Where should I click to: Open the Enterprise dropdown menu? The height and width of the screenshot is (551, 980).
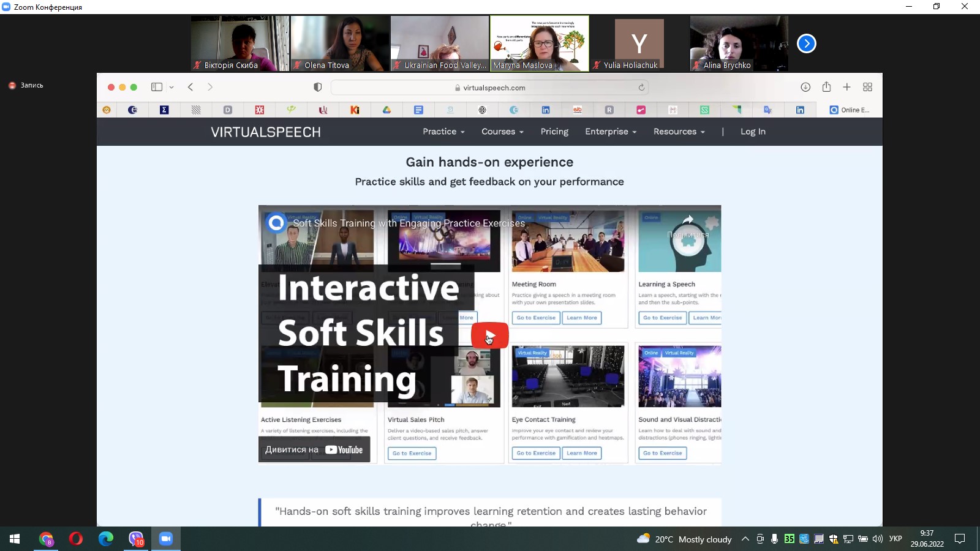point(611,132)
